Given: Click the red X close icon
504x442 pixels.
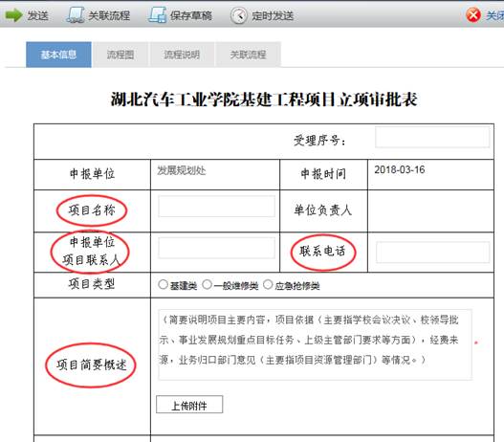Looking at the screenshot, I should click(473, 15).
